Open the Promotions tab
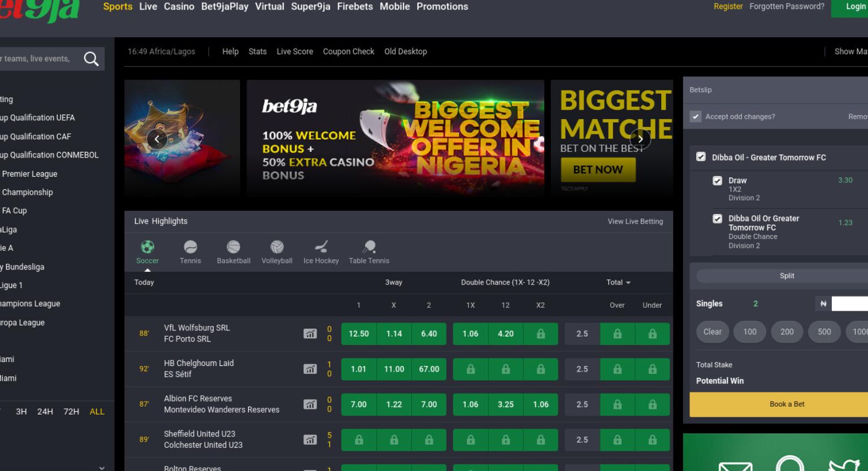 click(x=442, y=7)
